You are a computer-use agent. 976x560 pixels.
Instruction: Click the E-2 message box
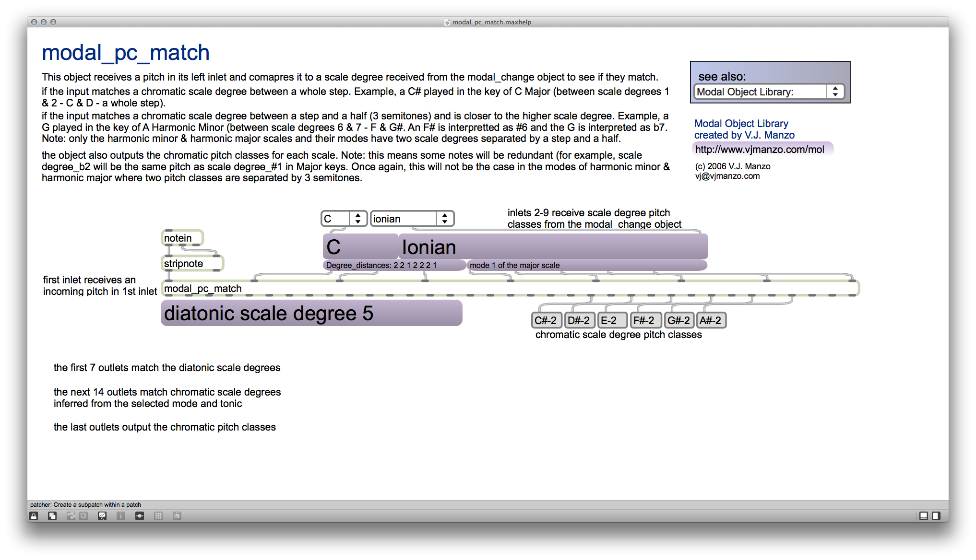[x=613, y=320]
